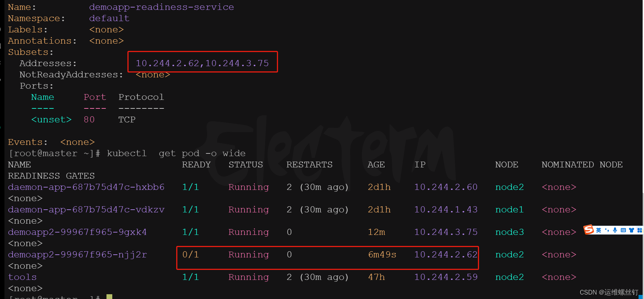The width and height of the screenshot is (644, 299).
Task: Click the NOMINATED NODE column header
Action: [x=582, y=165]
